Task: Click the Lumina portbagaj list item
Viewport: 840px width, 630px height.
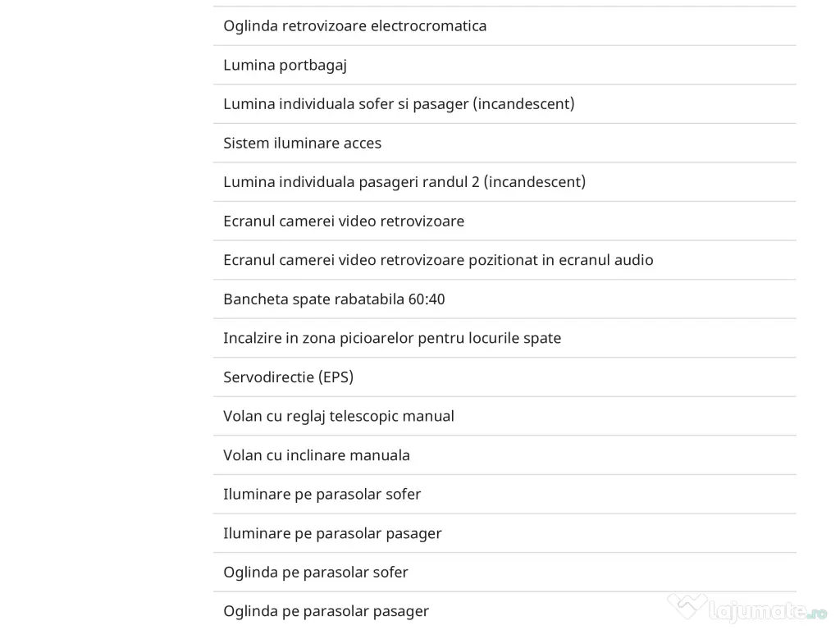Action: coord(285,65)
